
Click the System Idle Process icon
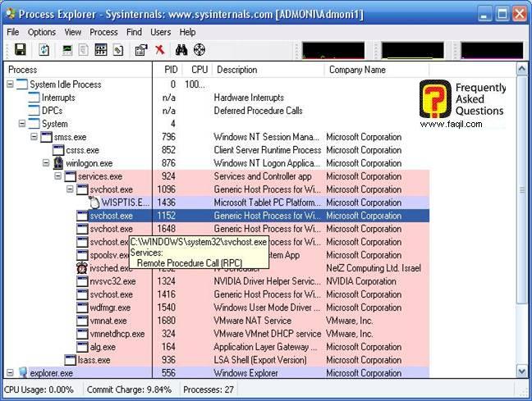coord(22,84)
